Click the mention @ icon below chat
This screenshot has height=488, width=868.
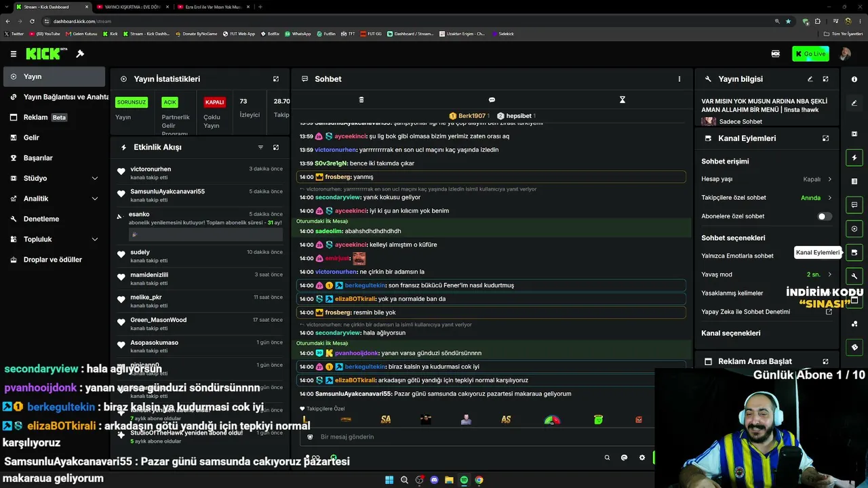click(625, 457)
